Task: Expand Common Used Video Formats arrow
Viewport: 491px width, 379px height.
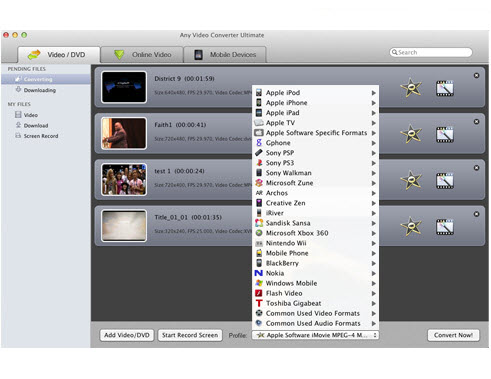Action: point(374,313)
